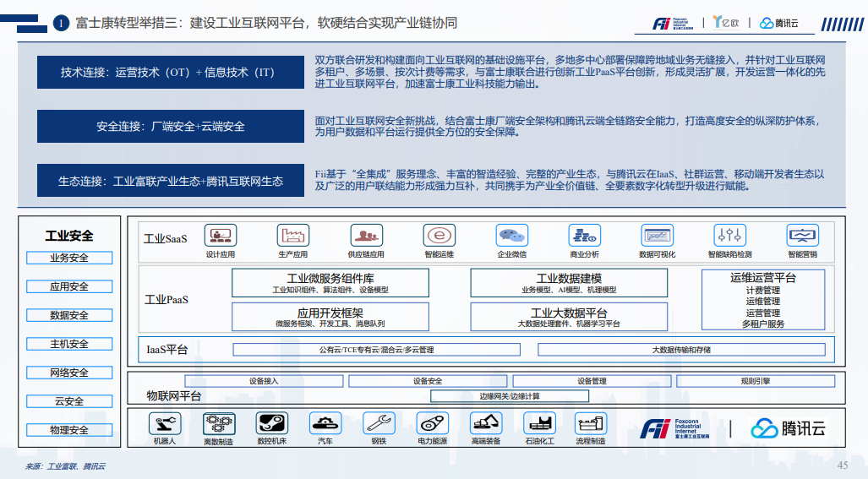
Task: Click the 腾讯云 logo in top right
Action: tap(778, 24)
